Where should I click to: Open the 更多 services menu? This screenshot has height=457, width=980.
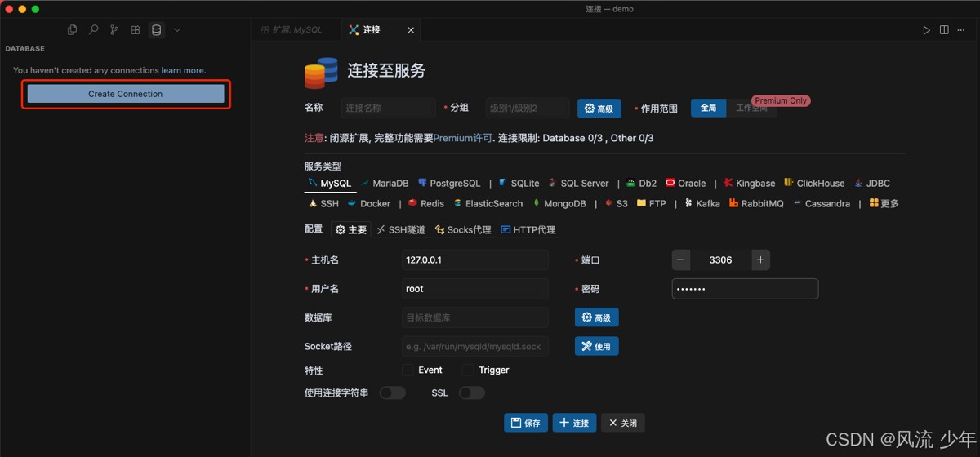[884, 204]
